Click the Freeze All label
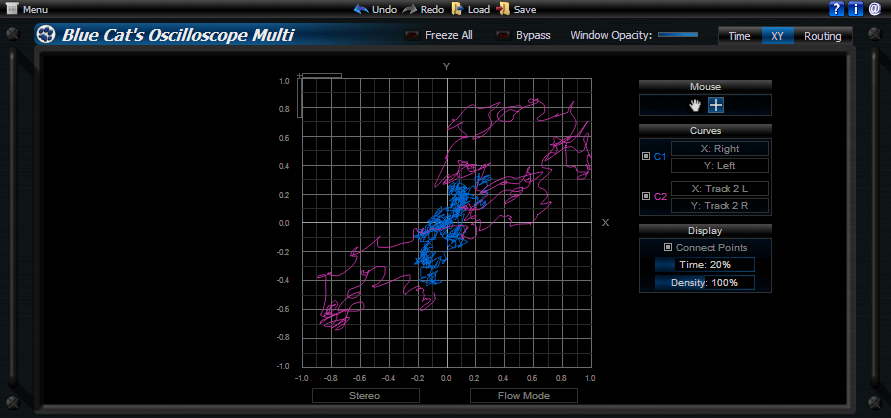The image size is (891, 418). coord(449,35)
